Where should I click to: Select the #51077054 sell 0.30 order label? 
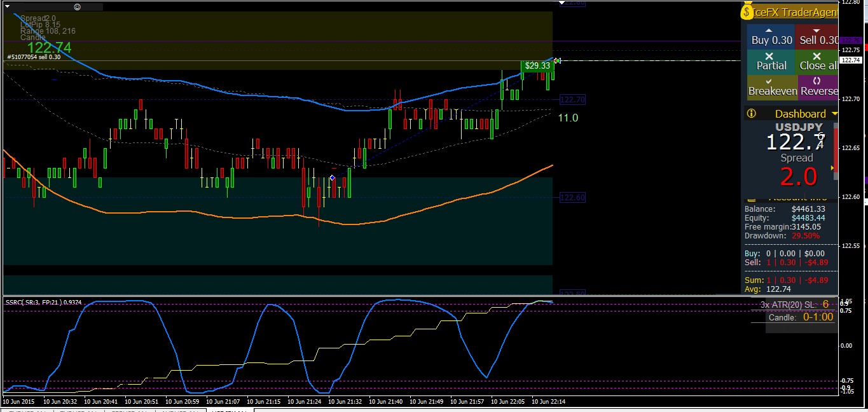34,57
